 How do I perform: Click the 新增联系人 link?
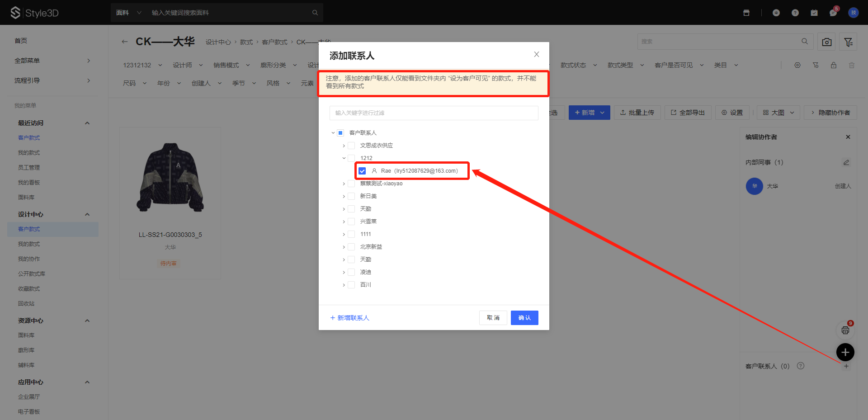point(350,318)
